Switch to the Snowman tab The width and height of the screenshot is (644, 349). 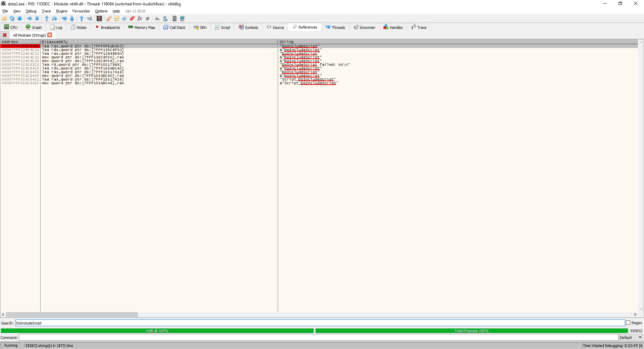coord(364,27)
